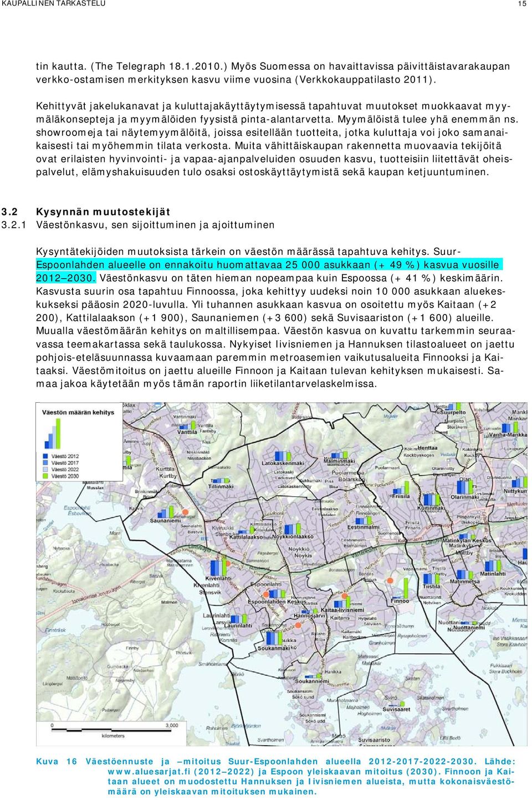Click the Friisilä map label

(x=401, y=496)
